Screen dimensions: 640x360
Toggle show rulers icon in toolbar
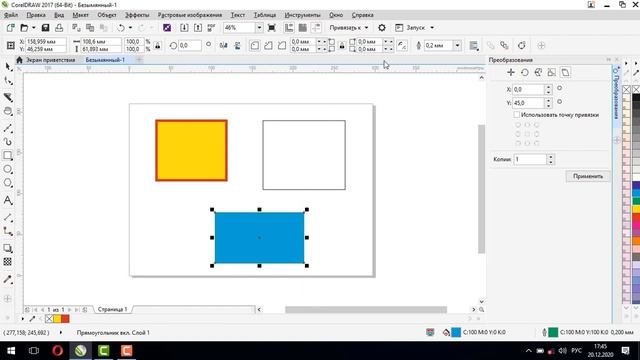click(289, 28)
